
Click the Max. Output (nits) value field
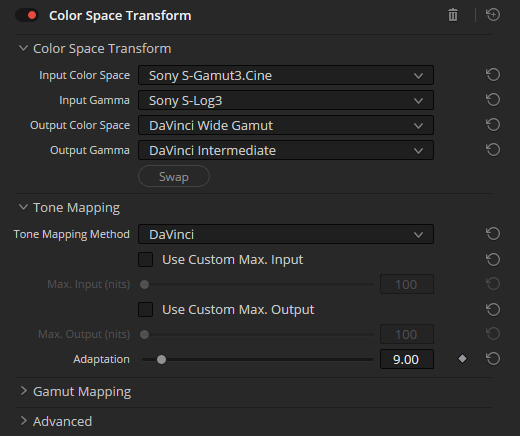tap(407, 334)
